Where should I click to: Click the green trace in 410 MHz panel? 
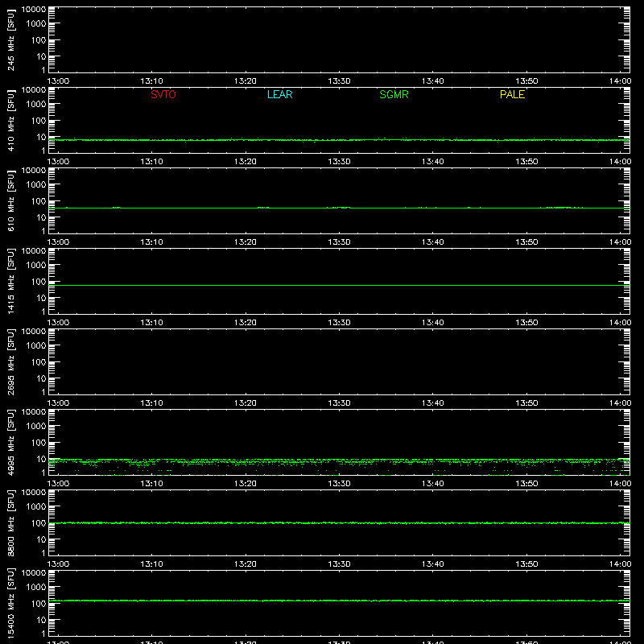click(x=339, y=140)
